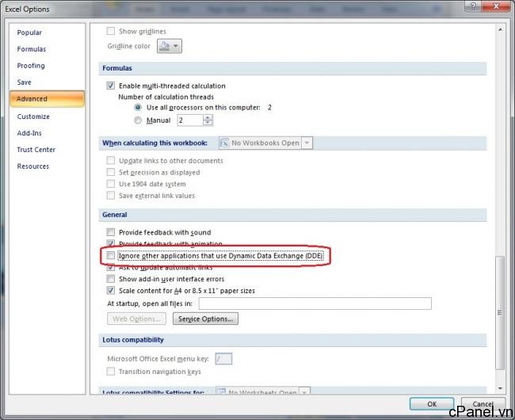Uncheck Scale content for A4 paper sizes

pyautogui.click(x=111, y=290)
